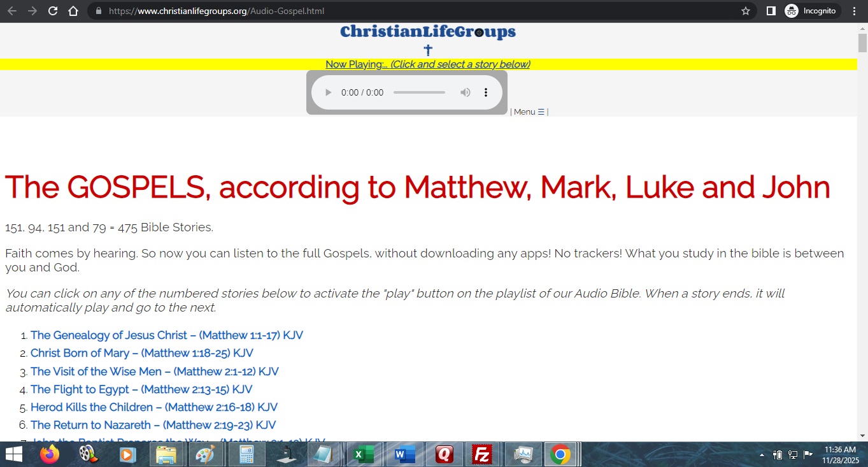Open Chrome's three-dot menu
The image size is (868, 467).
(x=854, y=11)
